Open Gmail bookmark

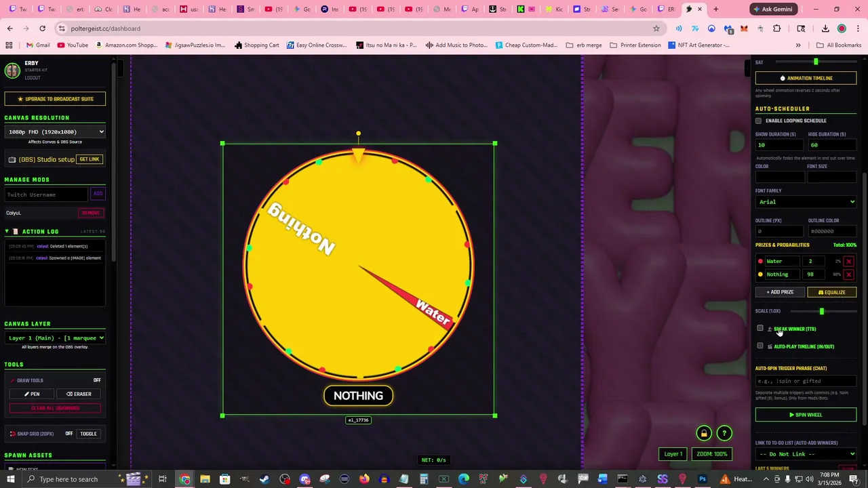click(x=37, y=45)
